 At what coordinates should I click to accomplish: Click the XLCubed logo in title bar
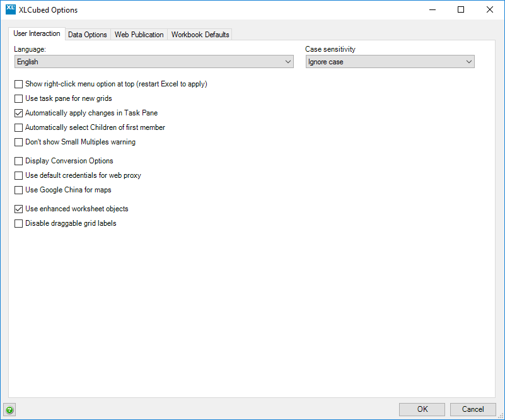click(11, 9)
